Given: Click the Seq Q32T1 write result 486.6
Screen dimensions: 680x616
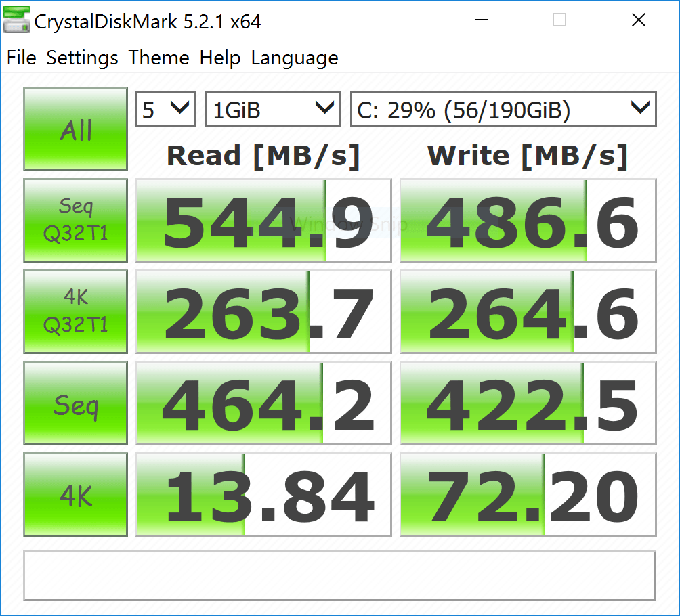Looking at the screenshot, I should tap(528, 220).
